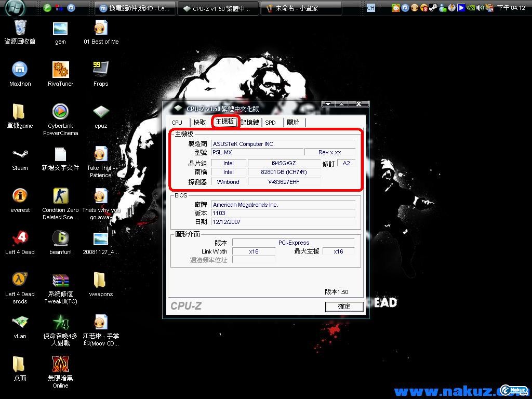Open CyberLink PowerCinema shortcut
532x399 pixels.
coord(60,112)
